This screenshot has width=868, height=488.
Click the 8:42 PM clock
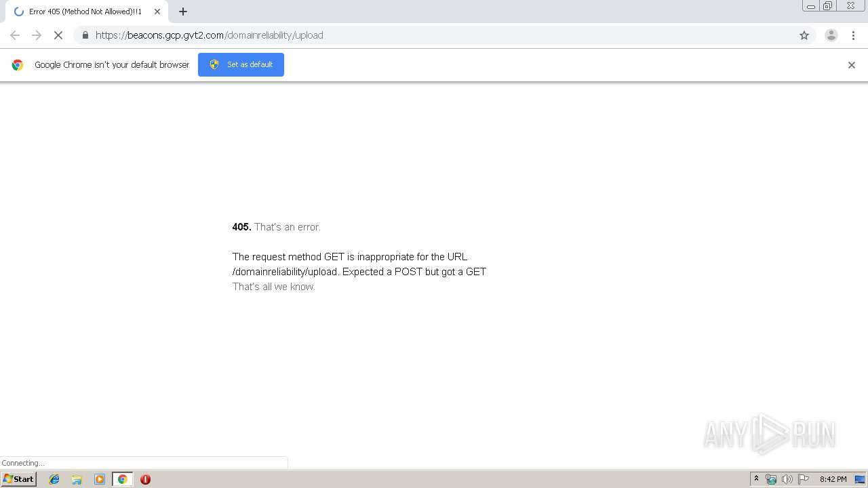[833, 479]
